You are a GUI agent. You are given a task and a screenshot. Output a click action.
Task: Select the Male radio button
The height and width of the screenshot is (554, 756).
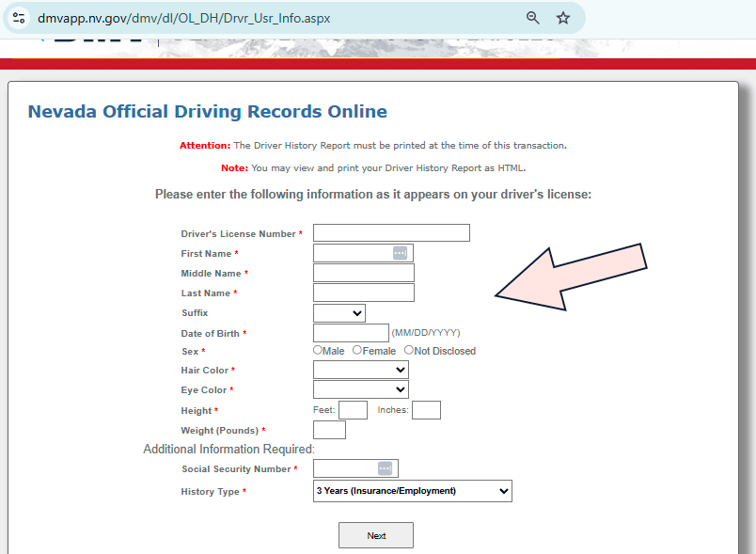(318, 350)
